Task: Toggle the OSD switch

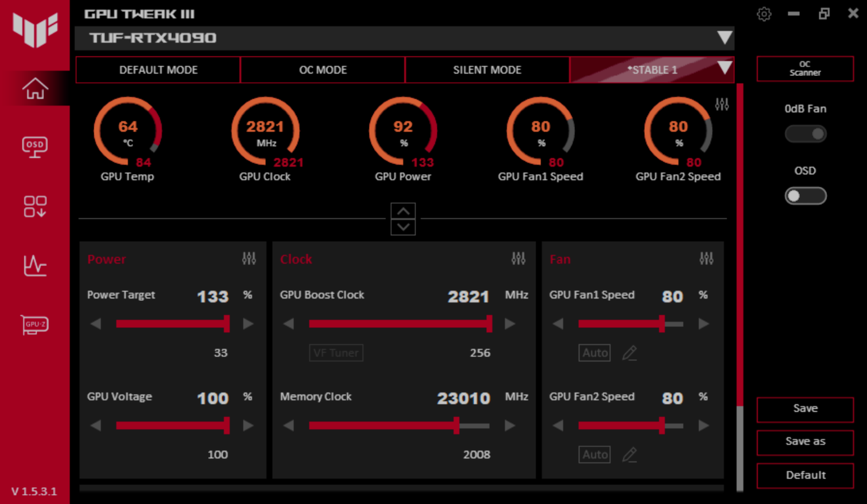Action: (x=805, y=196)
